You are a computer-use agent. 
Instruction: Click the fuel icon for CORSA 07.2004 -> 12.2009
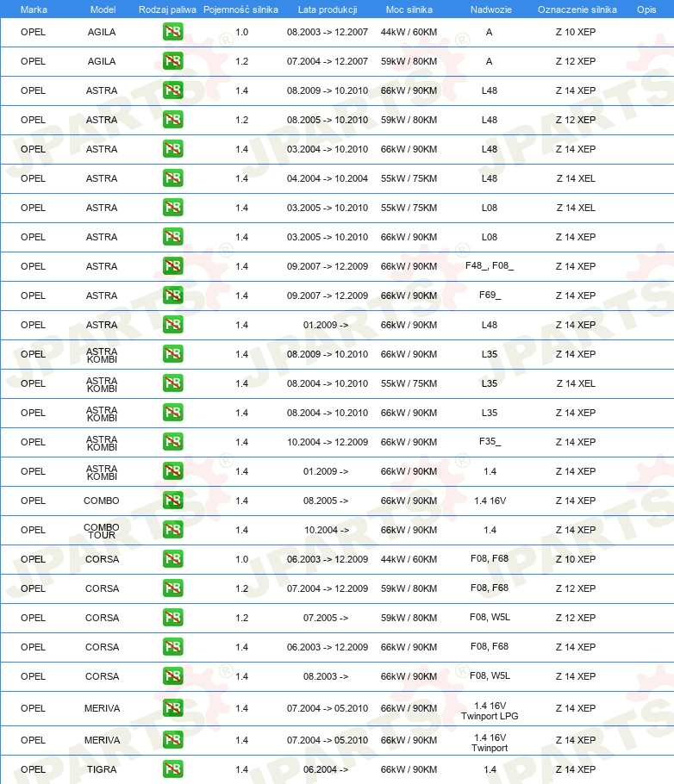point(172,588)
